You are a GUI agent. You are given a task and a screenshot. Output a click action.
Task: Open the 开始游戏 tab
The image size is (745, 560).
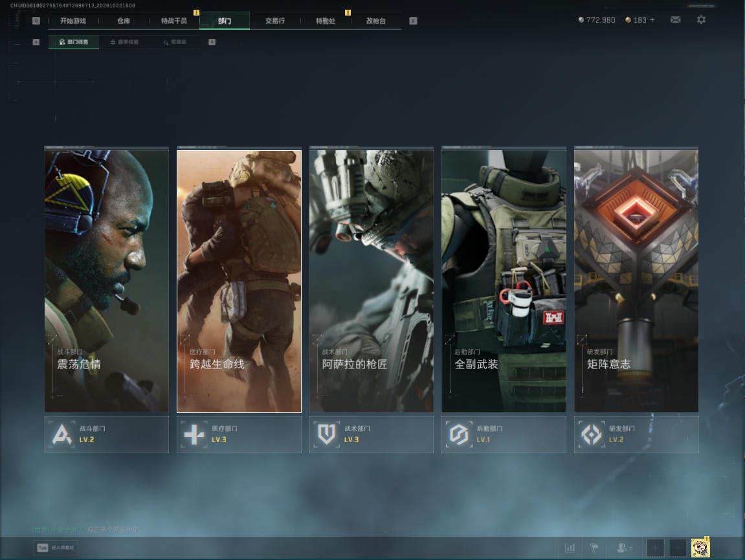[73, 21]
